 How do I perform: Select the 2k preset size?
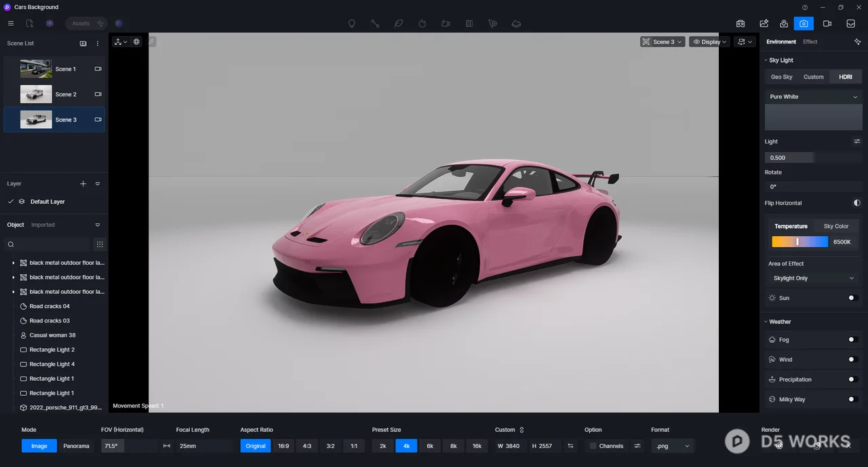[382, 446]
